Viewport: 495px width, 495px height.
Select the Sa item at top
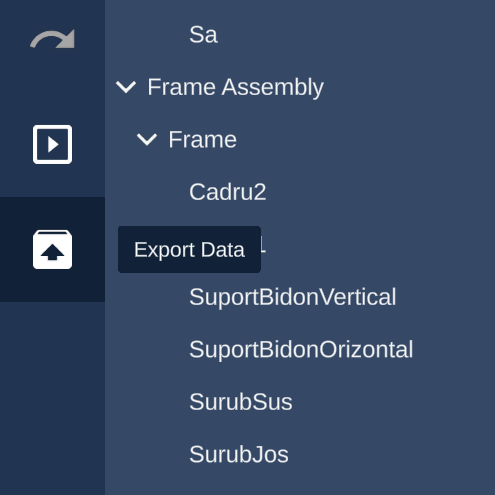203,34
